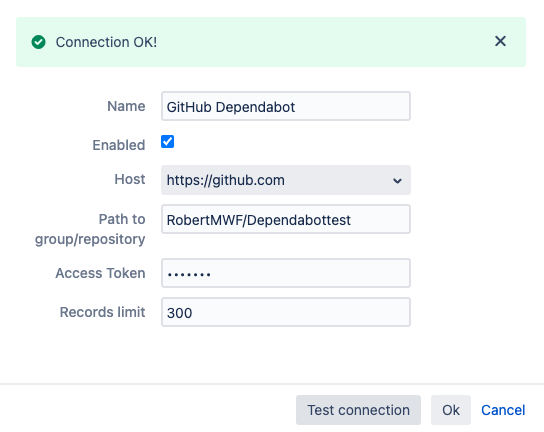Screen dimensions: 544x432
Task: Confirm the dialog with Ok
Action: pyautogui.click(x=451, y=410)
